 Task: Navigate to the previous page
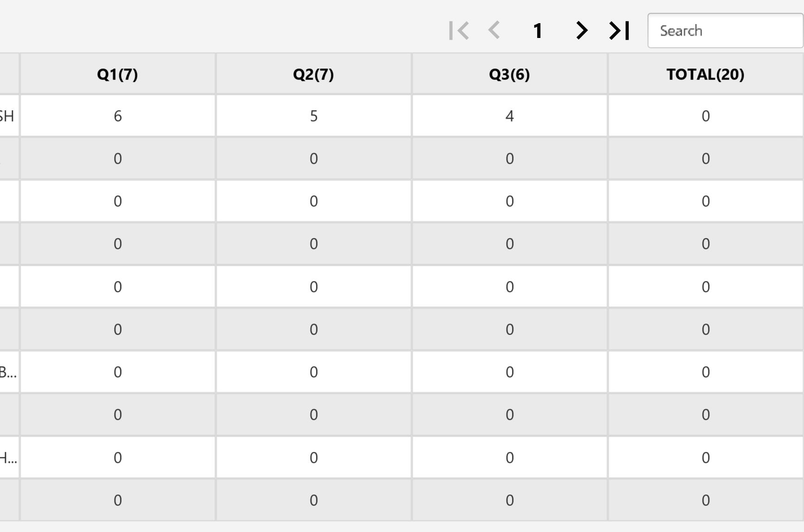pos(494,31)
